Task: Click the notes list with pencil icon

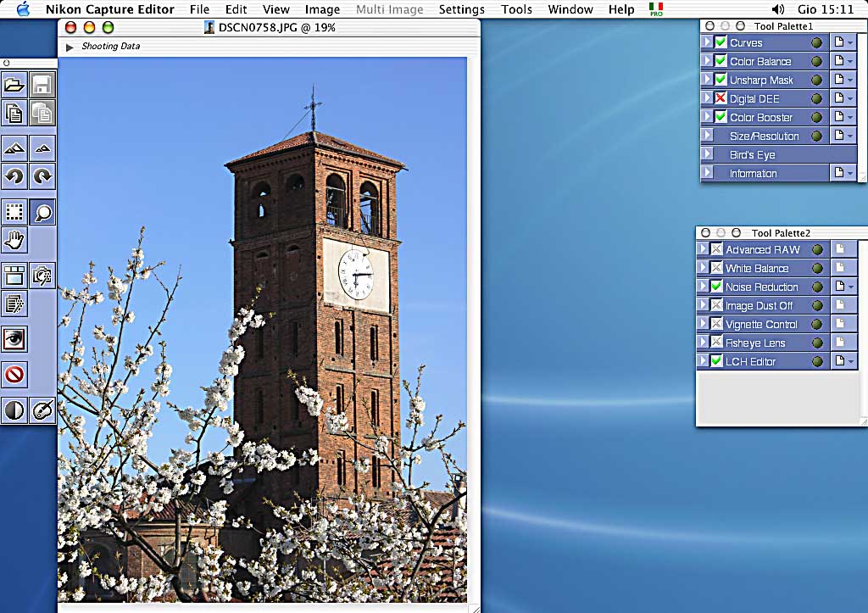Action: click(x=14, y=304)
